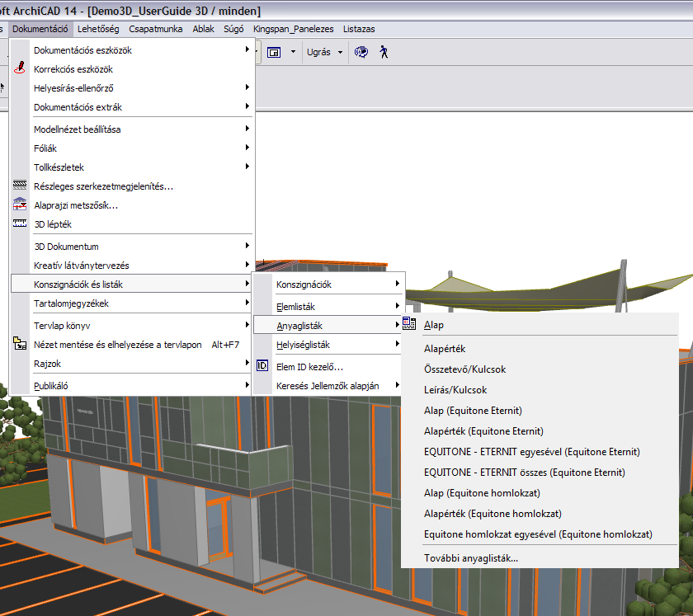Expand the Konszignációk submenu arrow

click(x=398, y=283)
